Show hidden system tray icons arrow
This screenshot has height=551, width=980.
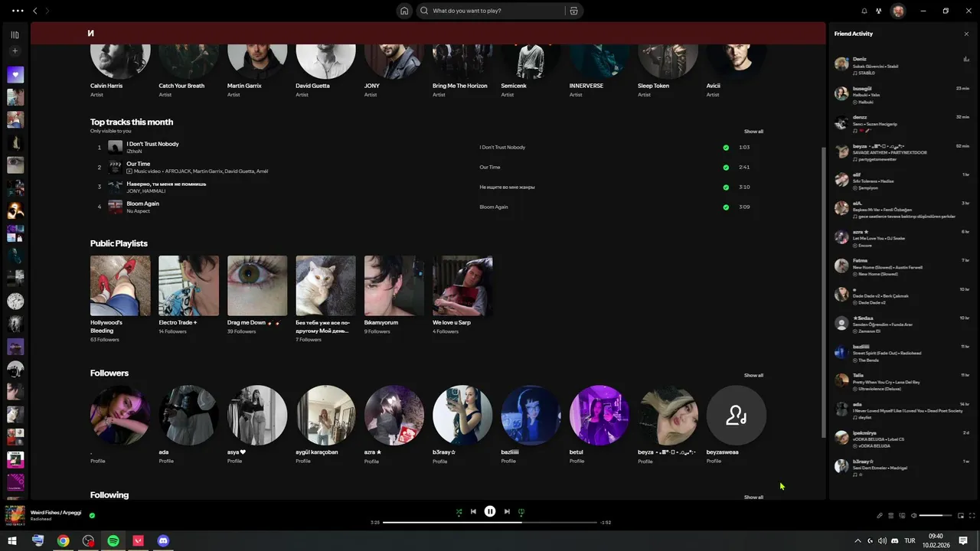(x=857, y=540)
